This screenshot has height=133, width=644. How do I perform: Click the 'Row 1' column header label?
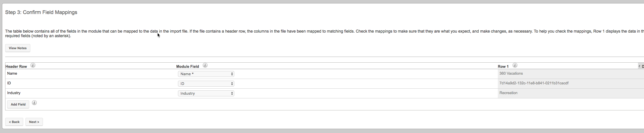(x=503, y=66)
